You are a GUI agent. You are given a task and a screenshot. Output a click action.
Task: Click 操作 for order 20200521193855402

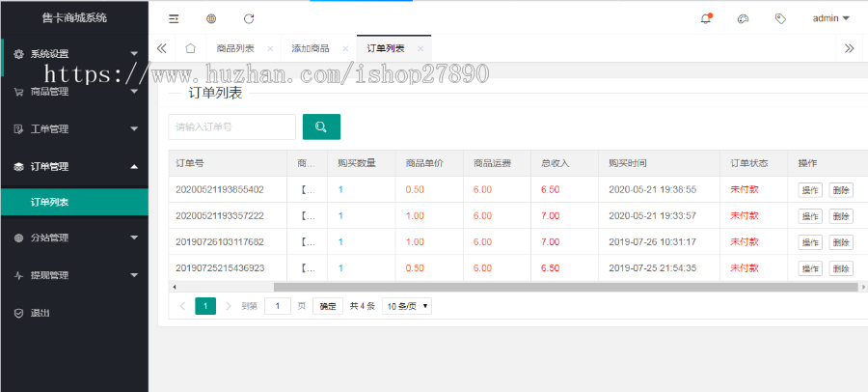click(810, 190)
